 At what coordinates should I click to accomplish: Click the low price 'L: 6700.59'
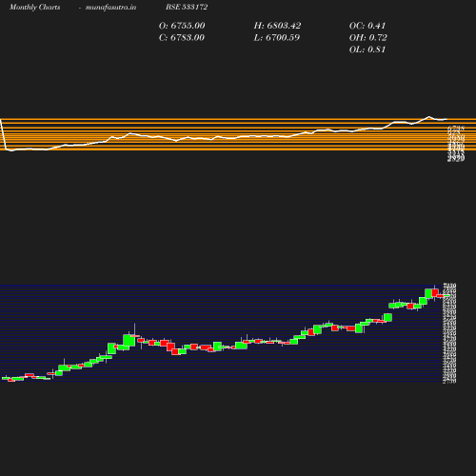pos(277,37)
